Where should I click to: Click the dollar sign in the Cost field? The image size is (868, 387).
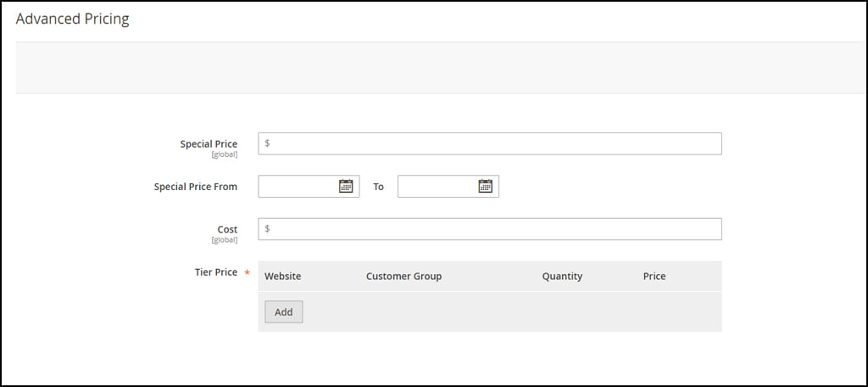coord(267,229)
